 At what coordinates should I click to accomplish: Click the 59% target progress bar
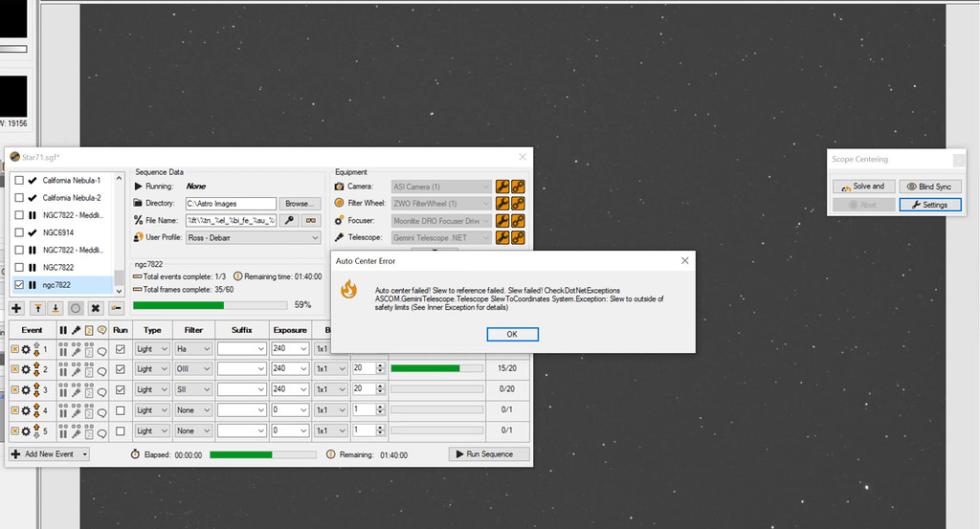210,305
